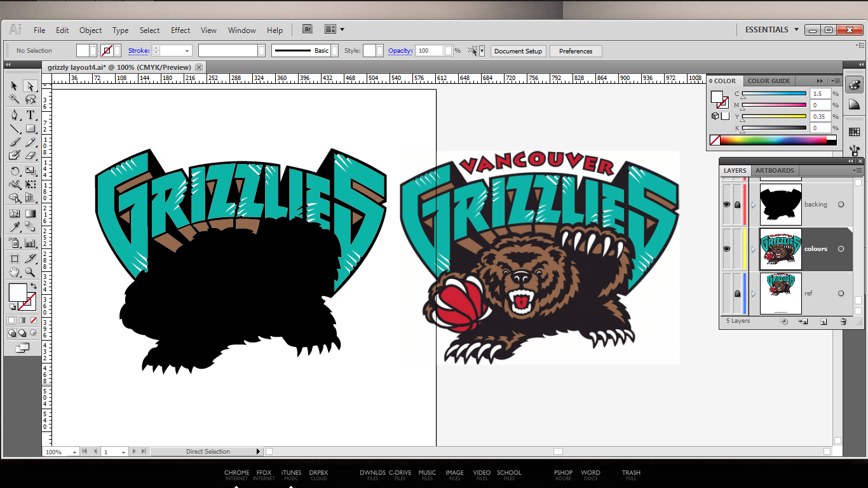
Task: Set None mode below fill swatches
Action: (x=34, y=320)
